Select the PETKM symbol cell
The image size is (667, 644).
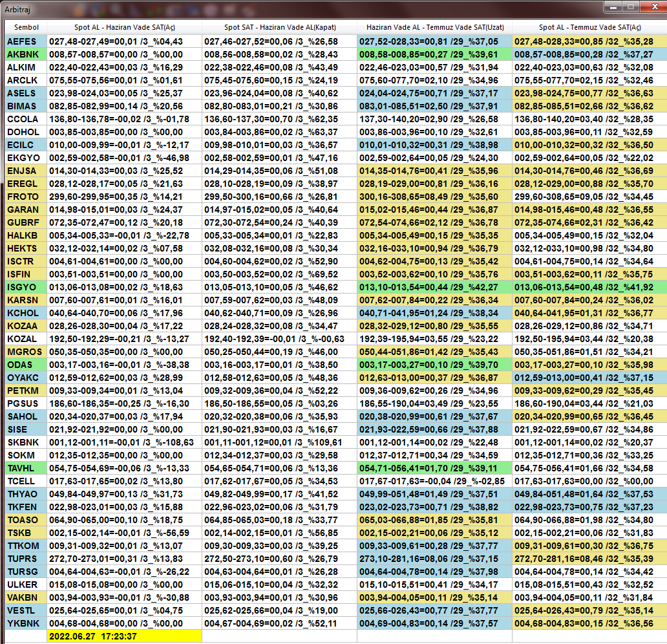pyautogui.click(x=25, y=391)
